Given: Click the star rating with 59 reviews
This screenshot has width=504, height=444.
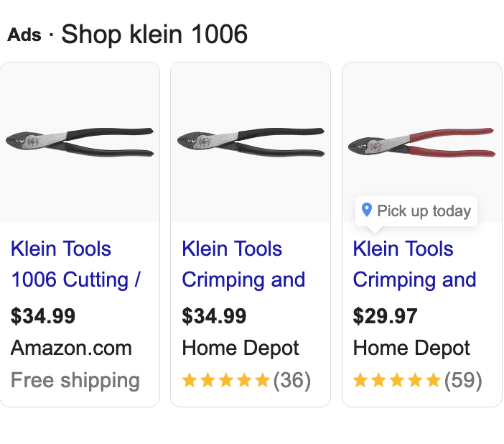Looking at the screenshot, I should tap(397, 380).
